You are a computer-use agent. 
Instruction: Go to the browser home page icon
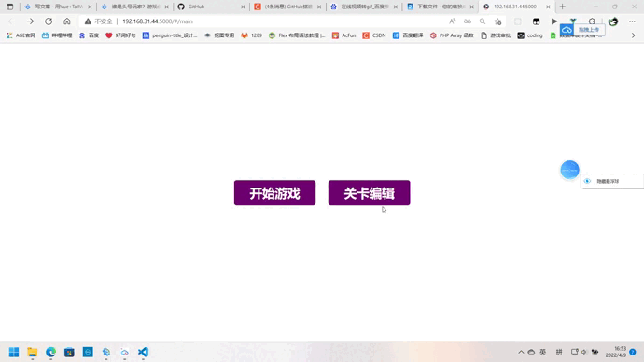tap(67, 21)
